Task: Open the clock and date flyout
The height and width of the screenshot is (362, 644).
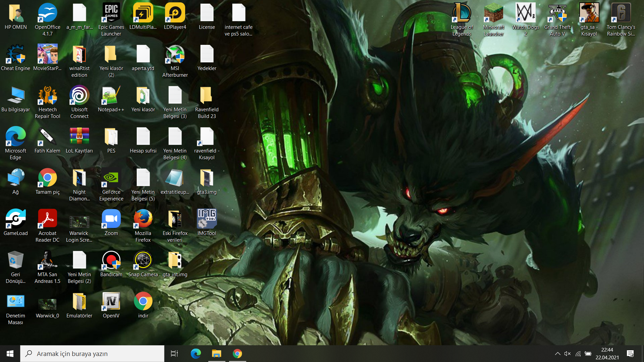Action: tap(607, 354)
